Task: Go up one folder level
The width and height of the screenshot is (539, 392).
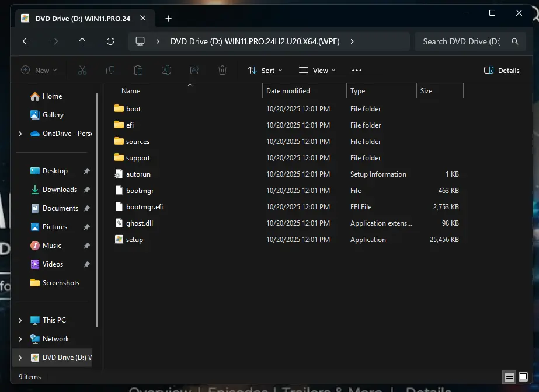Action: 82,41
